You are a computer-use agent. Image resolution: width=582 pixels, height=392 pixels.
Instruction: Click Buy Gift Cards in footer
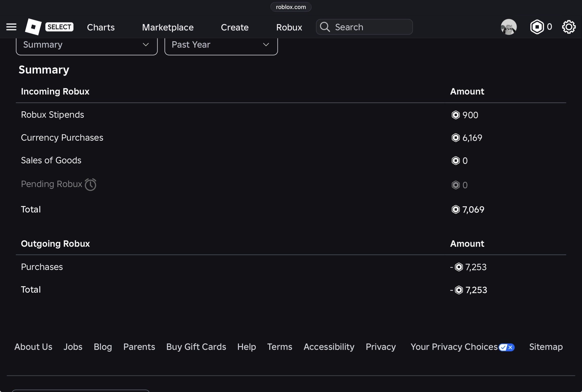point(196,347)
